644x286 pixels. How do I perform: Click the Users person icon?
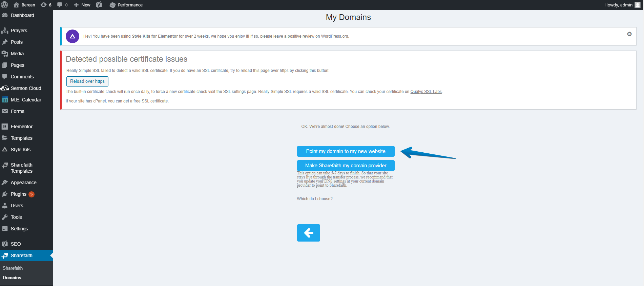click(x=5, y=206)
